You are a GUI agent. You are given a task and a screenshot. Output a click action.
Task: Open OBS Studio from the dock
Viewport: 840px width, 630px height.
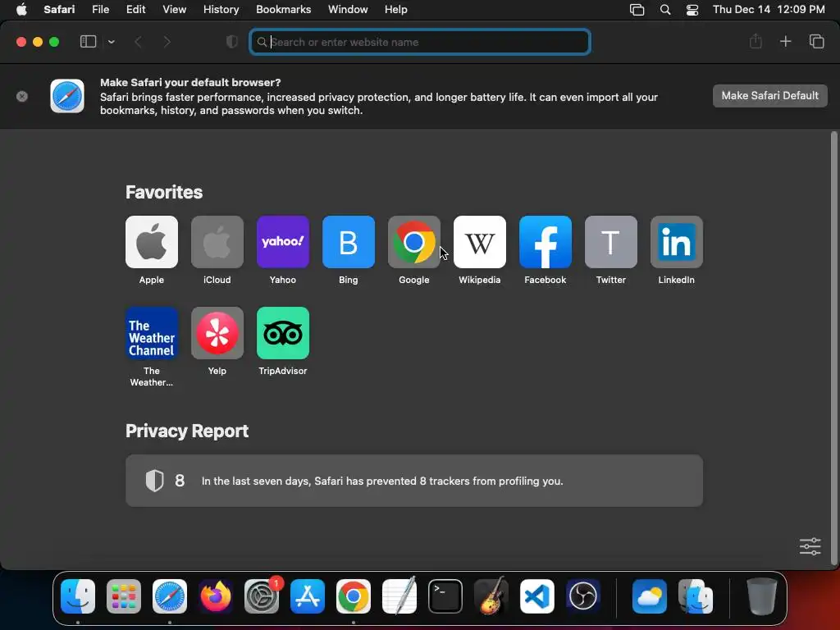click(583, 596)
